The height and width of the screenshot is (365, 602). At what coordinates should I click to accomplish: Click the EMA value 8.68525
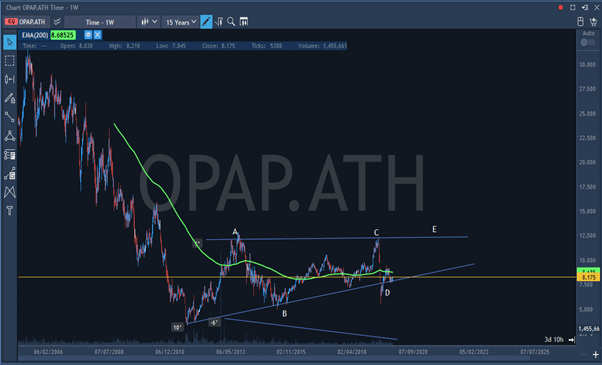point(63,35)
